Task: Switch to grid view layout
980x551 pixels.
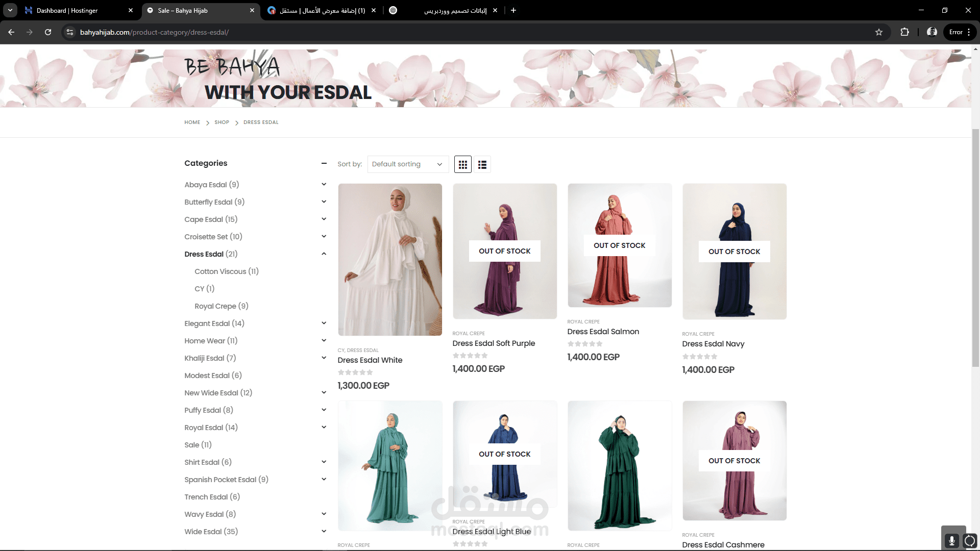Action: click(462, 164)
